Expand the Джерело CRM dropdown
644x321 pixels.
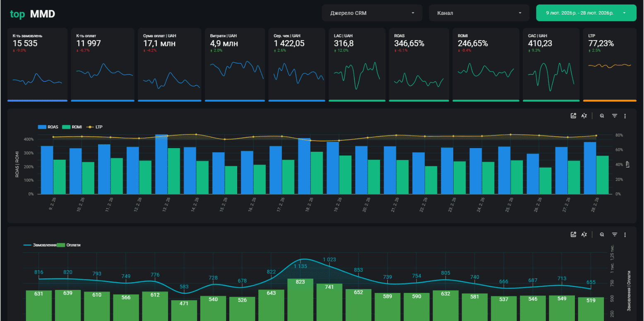click(x=372, y=13)
